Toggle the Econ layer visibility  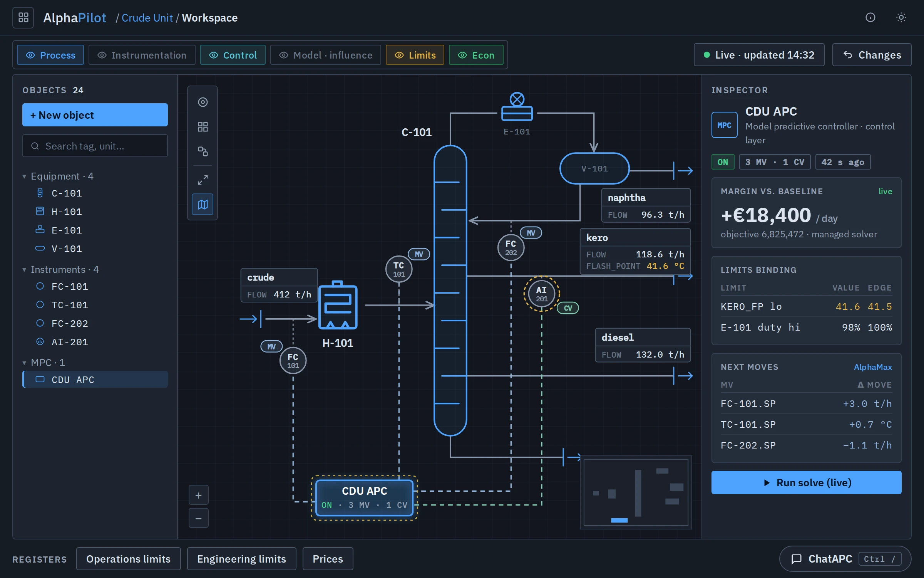click(x=476, y=55)
